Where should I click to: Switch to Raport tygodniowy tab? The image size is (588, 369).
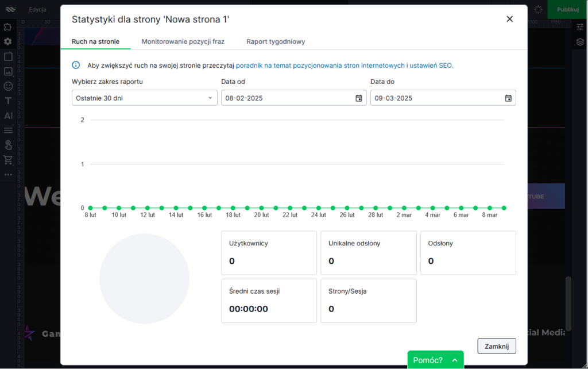(276, 41)
